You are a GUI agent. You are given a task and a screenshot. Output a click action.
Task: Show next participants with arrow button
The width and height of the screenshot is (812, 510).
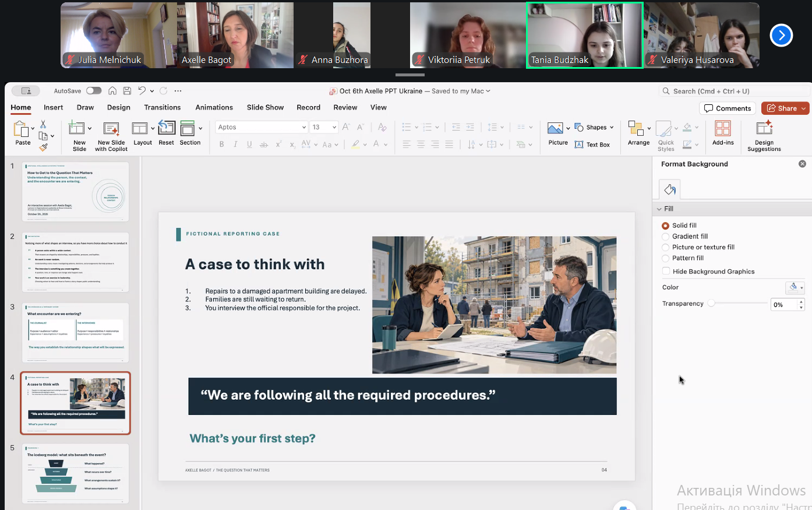pos(781,36)
